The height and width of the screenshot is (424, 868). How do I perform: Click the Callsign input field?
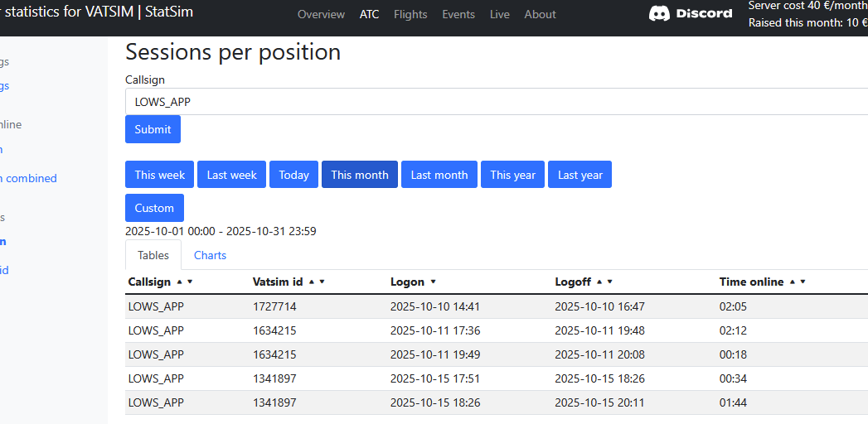[496, 102]
